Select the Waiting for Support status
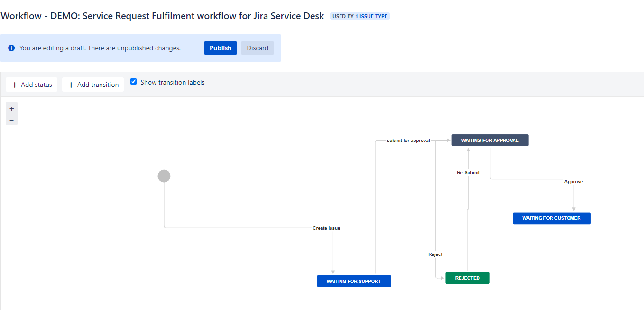644x310 pixels. point(354,281)
